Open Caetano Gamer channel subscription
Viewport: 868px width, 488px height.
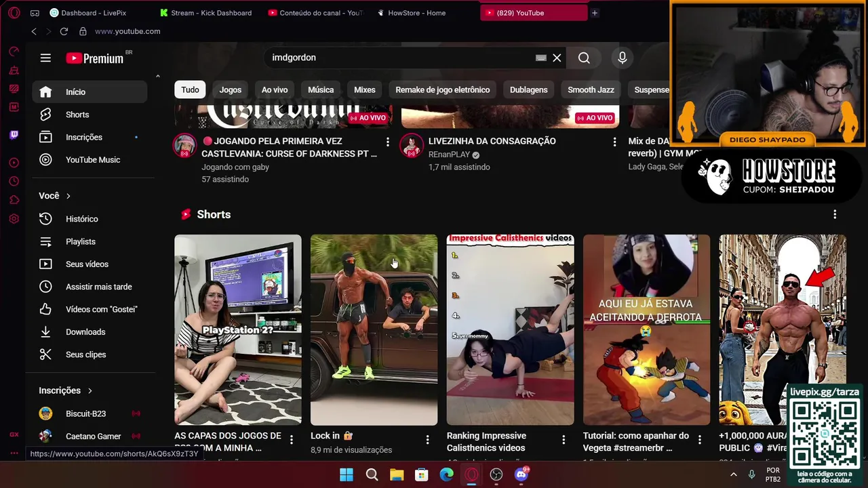coord(90,436)
